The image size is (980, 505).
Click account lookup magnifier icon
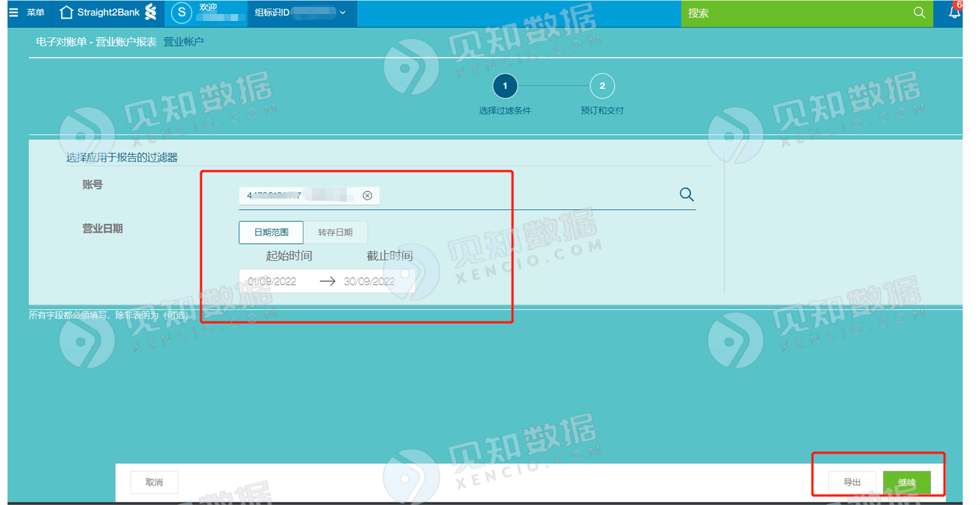(687, 195)
